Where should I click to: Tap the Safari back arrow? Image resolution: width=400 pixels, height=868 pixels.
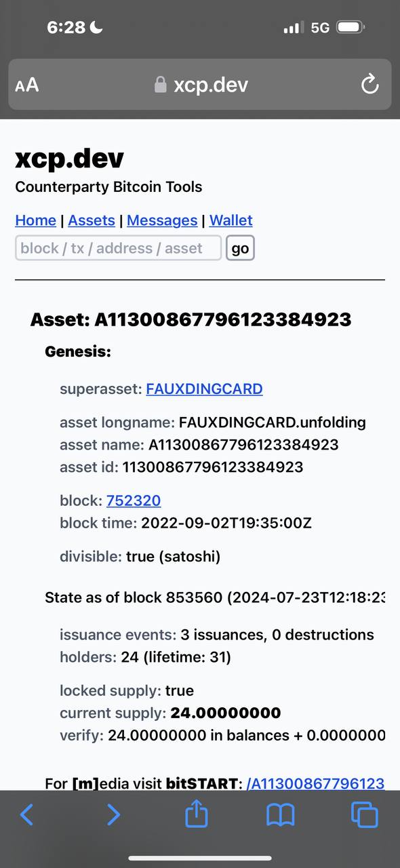[26, 814]
